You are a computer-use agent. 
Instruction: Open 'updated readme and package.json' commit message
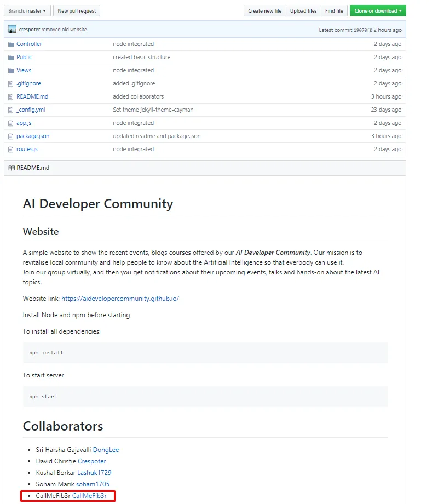tap(157, 136)
